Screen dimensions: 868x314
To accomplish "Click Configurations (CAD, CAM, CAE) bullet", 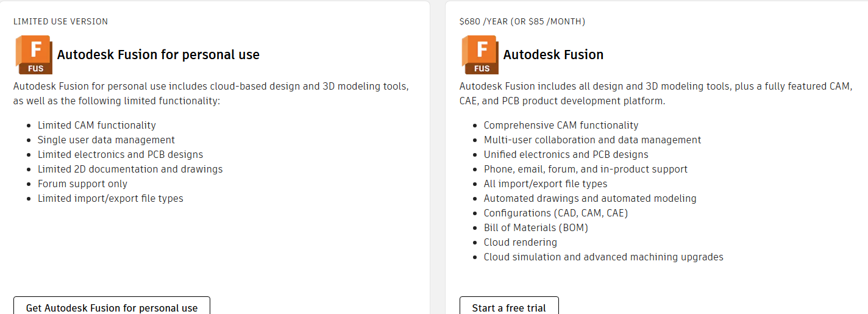I will [x=556, y=213].
